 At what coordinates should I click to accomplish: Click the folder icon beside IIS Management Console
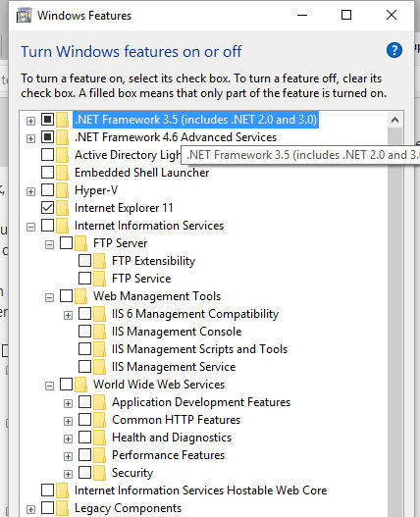point(99,332)
